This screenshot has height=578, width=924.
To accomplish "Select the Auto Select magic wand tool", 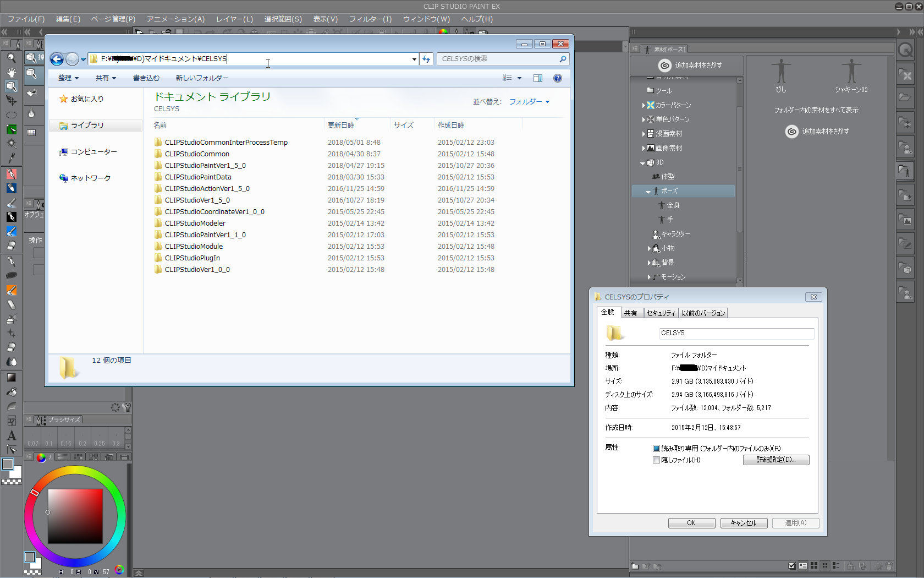I will (x=11, y=144).
